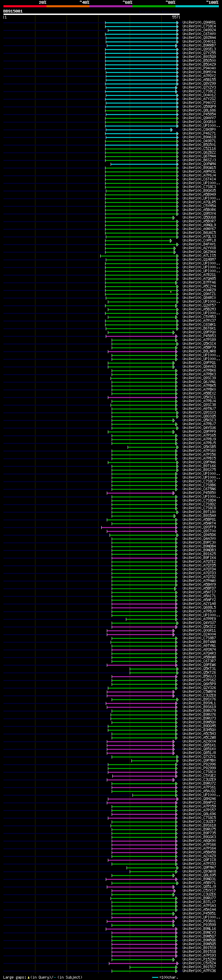Click the =100char scale indicator
The image size is (222, 980).
165,977
